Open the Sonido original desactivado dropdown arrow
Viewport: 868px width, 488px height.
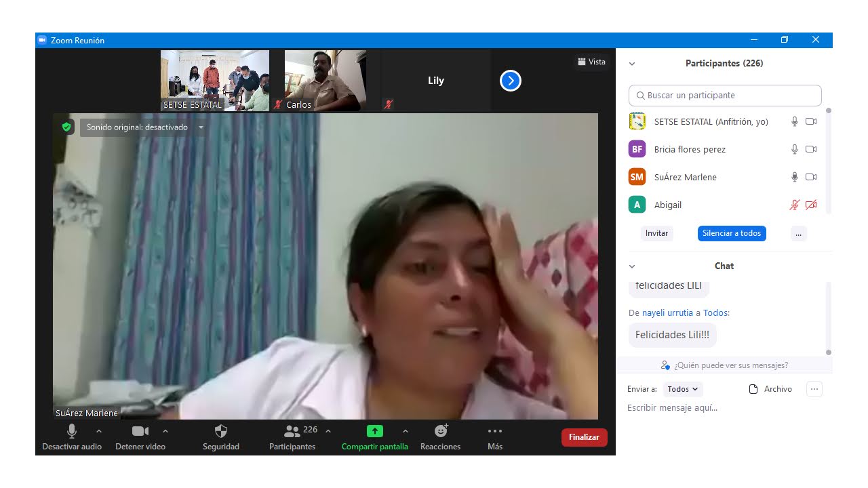click(201, 127)
